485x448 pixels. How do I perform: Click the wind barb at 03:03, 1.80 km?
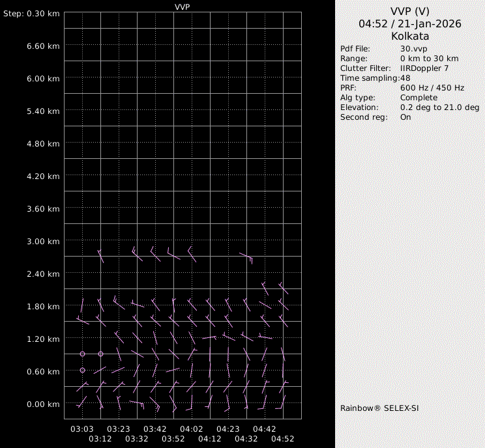(82, 305)
